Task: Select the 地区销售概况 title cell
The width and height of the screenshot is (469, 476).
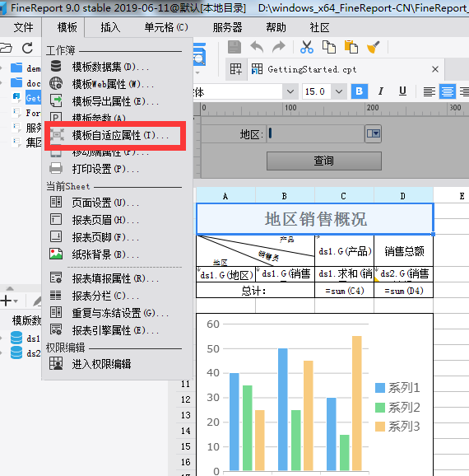Action: (x=315, y=219)
